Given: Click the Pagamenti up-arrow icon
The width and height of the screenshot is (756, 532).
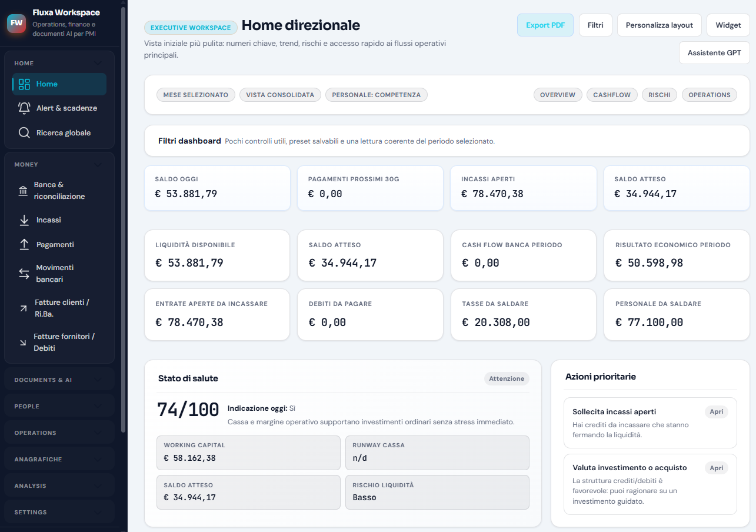Looking at the screenshot, I should [24, 244].
